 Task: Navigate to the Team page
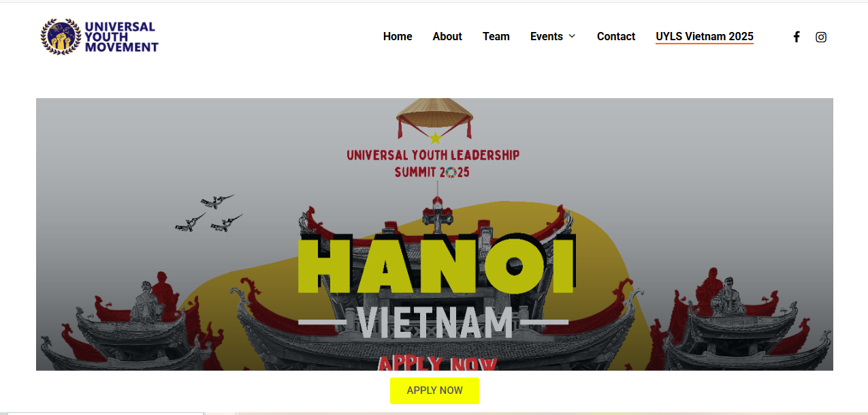pyautogui.click(x=496, y=37)
